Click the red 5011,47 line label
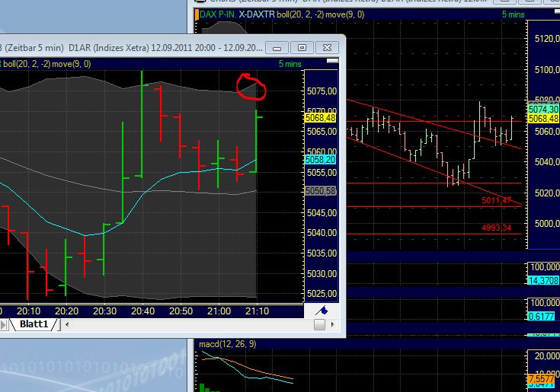Screen dimensions: 560x392 [497, 200]
